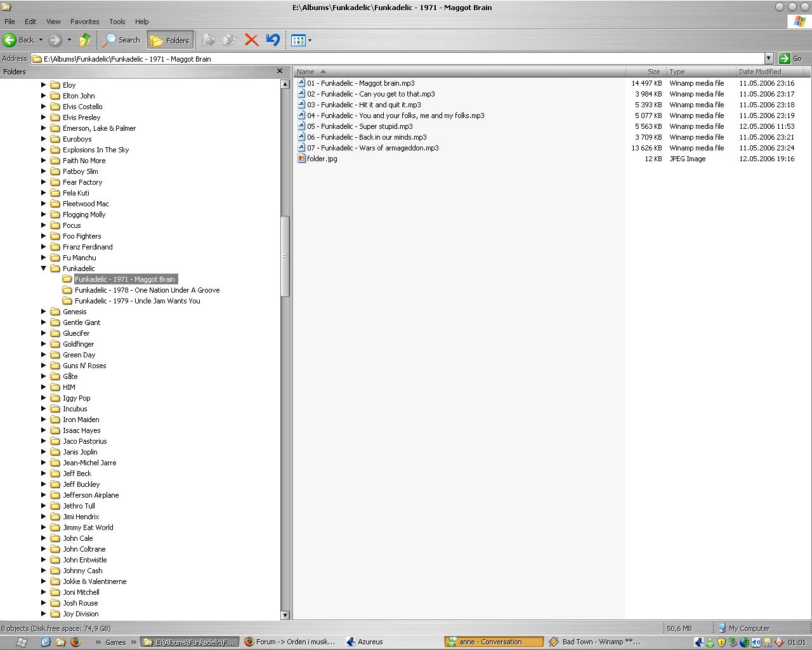
Task: Open the Forward history dropdown arrow
Action: (69, 40)
